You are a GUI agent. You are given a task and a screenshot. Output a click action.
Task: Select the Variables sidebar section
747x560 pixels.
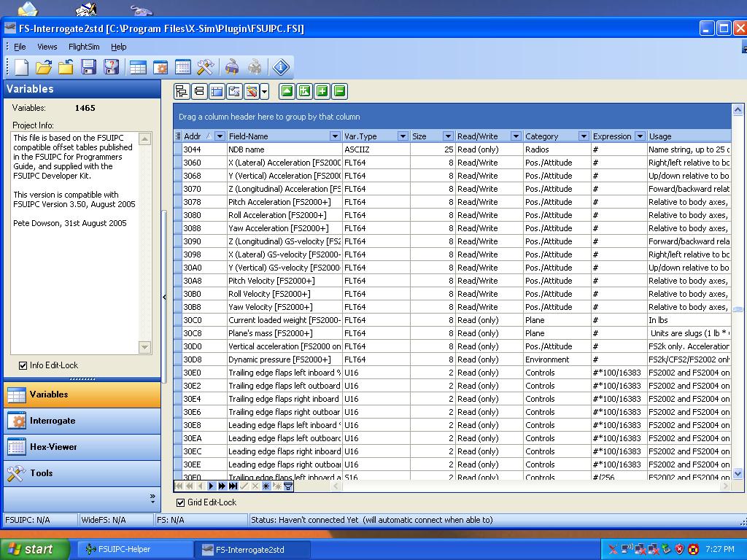[82, 394]
